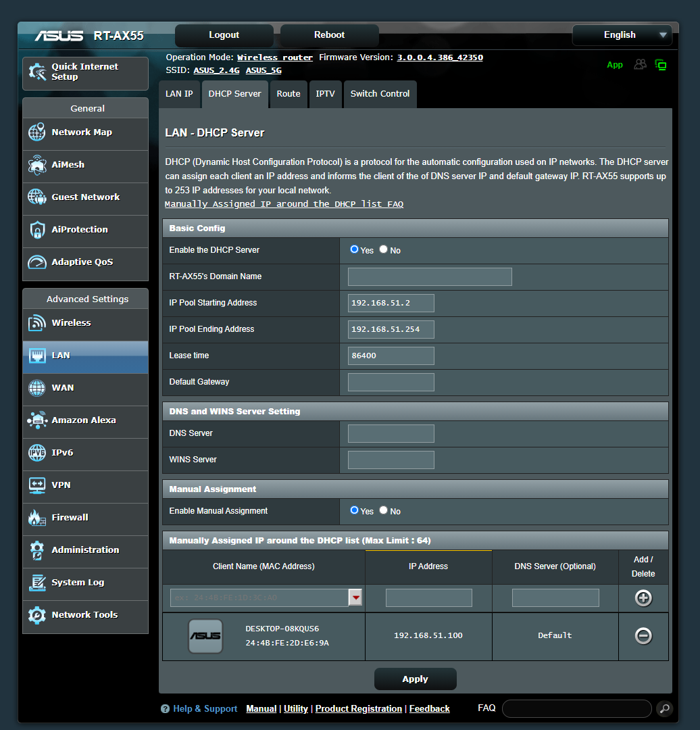Click the ASUS device icon for DESKTOP-08KQUS6
This screenshot has height=730, width=700.
[205, 636]
